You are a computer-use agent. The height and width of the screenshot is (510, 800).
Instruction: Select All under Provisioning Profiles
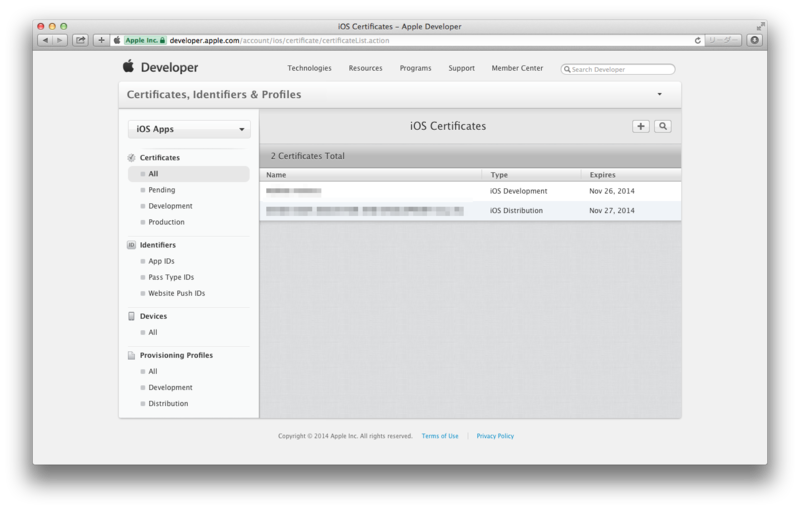tap(153, 371)
